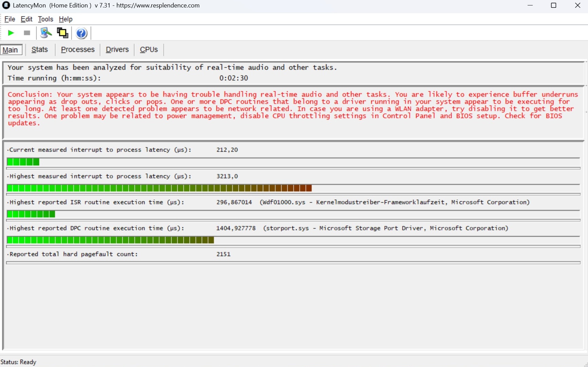
Task: Minimize the LatencyMon window
Action: (530, 5)
